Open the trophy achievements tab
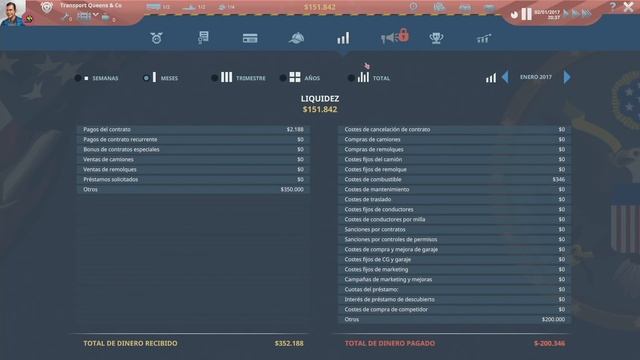The image size is (640, 360). 436,38
